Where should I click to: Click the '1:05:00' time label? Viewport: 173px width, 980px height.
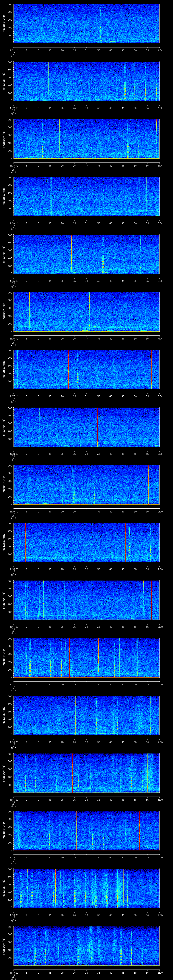pyautogui.click(x=14, y=281)
